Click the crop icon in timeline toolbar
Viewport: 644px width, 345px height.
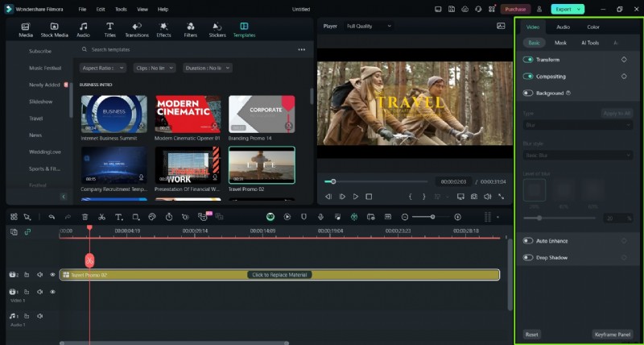[135, 217]
